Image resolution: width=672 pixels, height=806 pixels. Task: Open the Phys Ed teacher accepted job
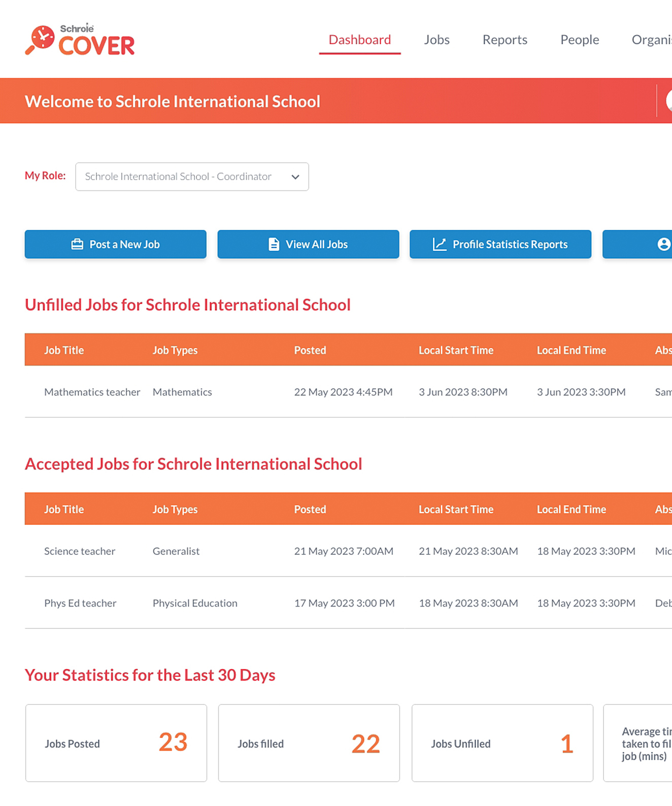point(80,603)
